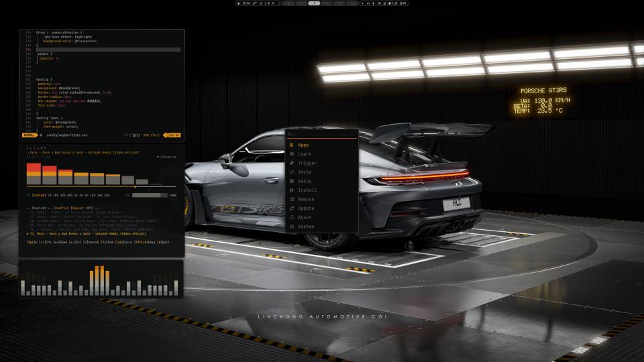Click the Update refresh icon

click(x=291, y=208)
